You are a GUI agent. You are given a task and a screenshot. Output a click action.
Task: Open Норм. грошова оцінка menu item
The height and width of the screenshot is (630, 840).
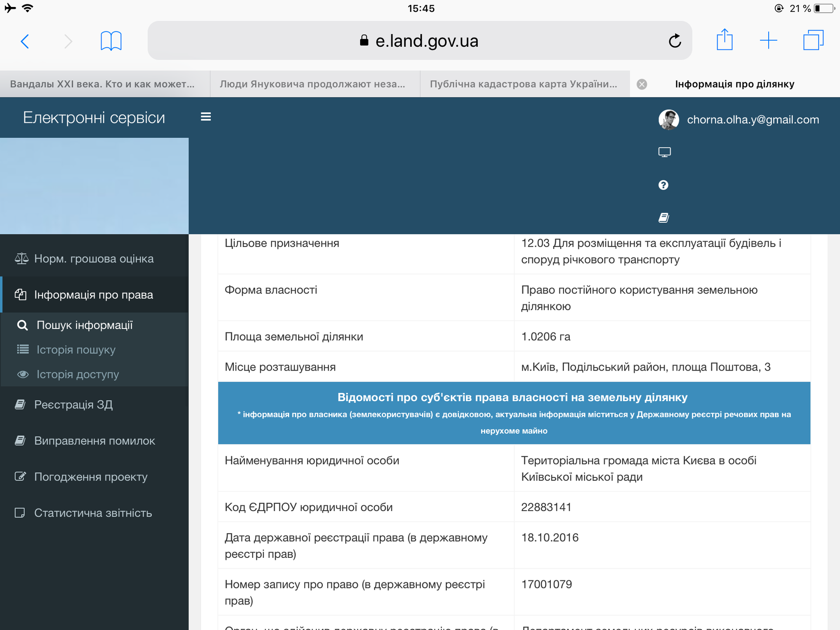click(94, 259)
